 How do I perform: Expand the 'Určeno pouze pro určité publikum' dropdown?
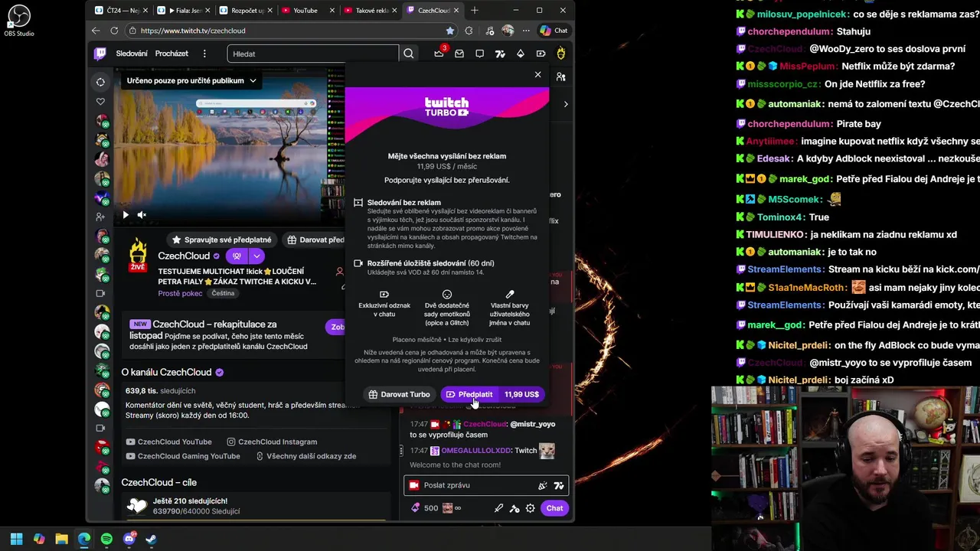coord(191,80)
